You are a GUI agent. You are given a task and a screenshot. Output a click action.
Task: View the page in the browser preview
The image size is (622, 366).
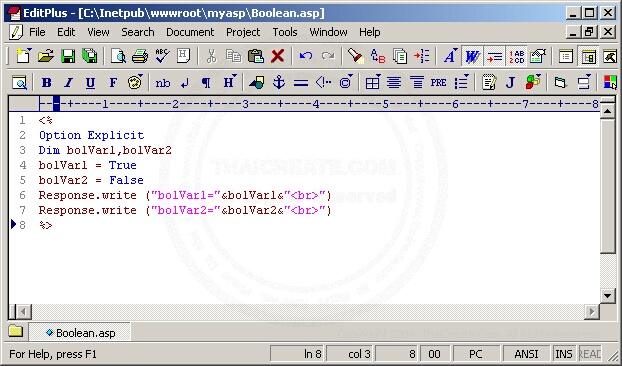pos(19,83)
